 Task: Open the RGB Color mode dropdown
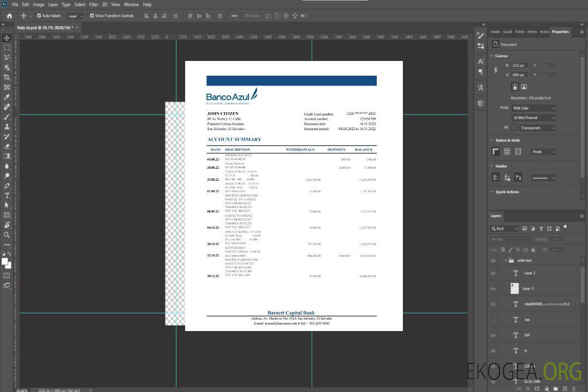coord(533,108)
